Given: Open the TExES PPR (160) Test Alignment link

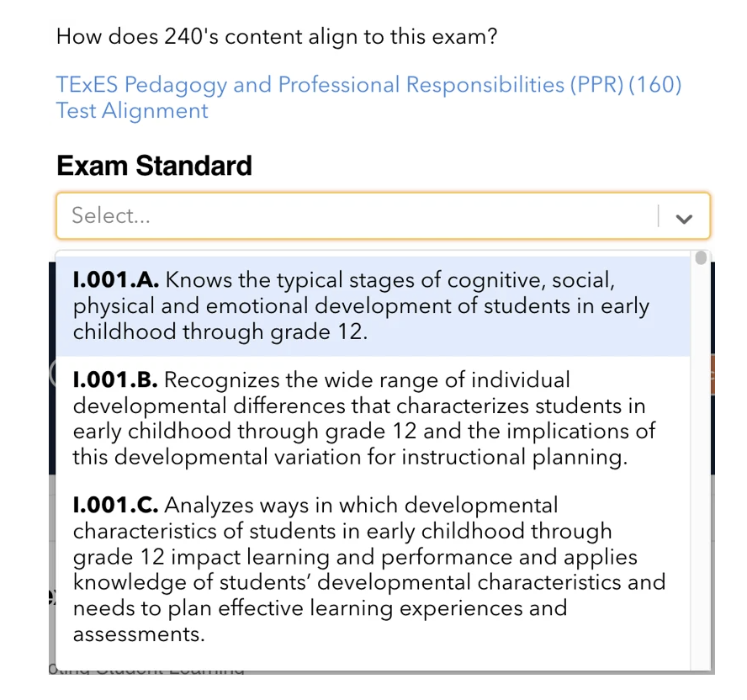Looking at the screenshot, I should coord(368,84).
